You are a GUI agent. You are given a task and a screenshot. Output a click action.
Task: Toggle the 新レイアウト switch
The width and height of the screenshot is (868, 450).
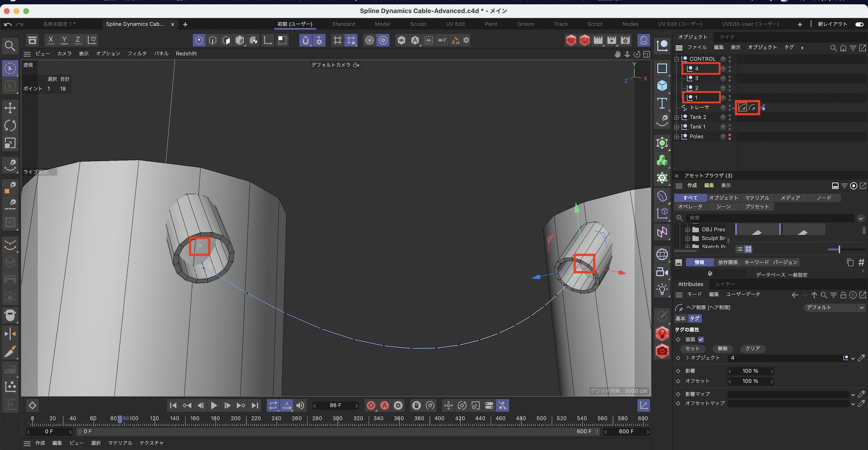click(x=859, y=24)
